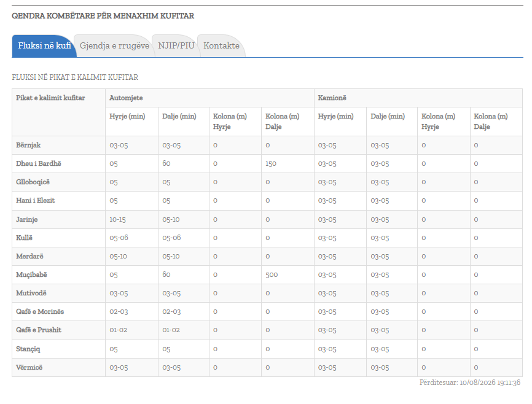Screen dimensions: 532x404
Task: Click Vërmicë's automjete exit time 03-05
Action: pyautogui.click(x=171, y=368)
